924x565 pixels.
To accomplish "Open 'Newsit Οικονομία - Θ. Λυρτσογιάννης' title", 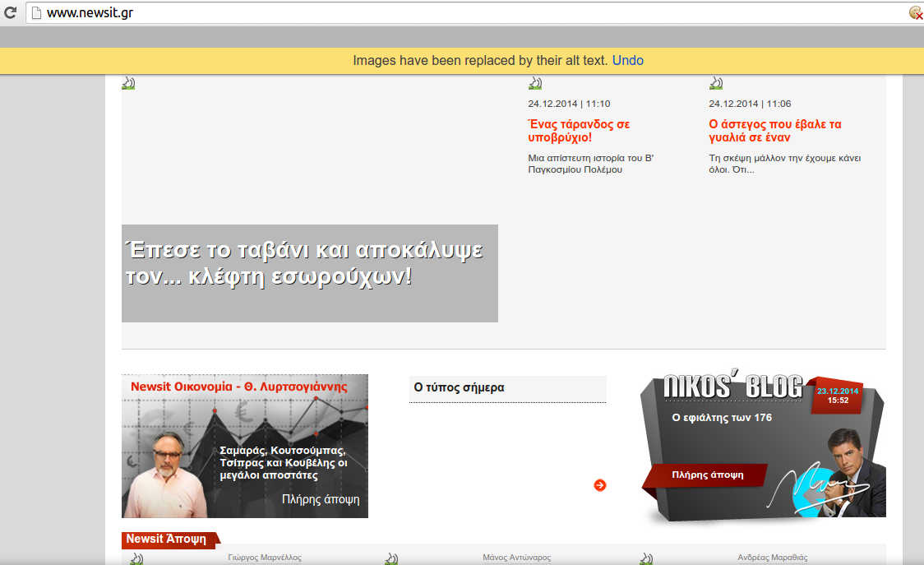I will pos(238,387).
